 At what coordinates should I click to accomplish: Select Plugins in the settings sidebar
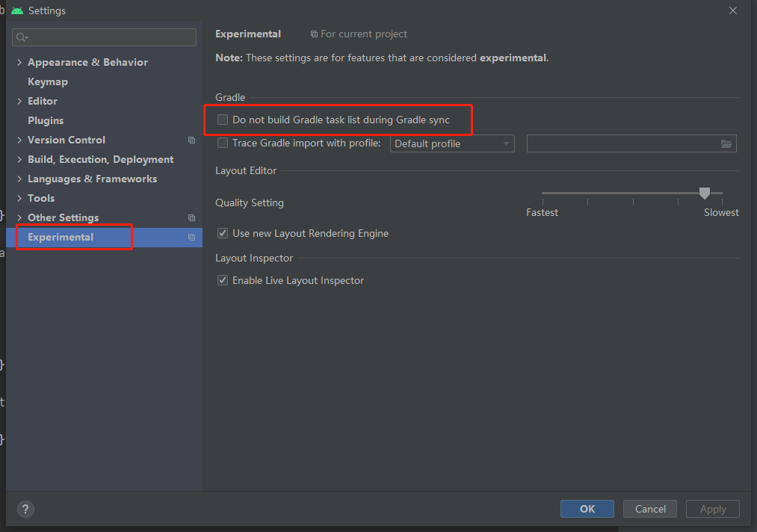(47, 120)
